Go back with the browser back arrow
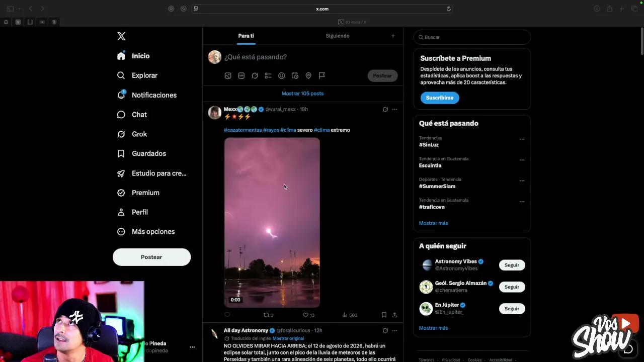This screenshot has height=362, width=644. [31, 9]
